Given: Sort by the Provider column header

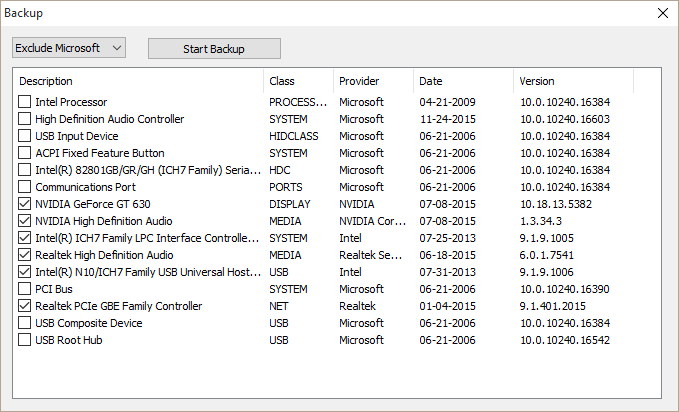Looking at the screenshot, I should pos(373,81).
